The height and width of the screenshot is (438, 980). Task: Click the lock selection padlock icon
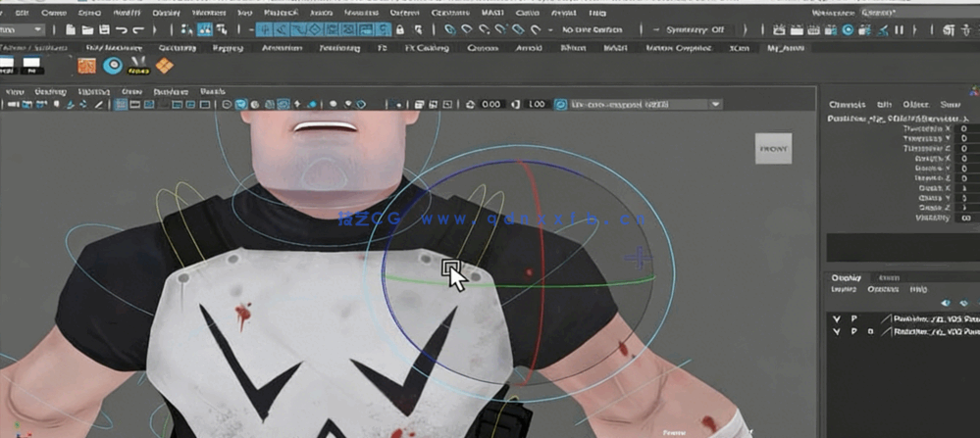click(401, 30)
